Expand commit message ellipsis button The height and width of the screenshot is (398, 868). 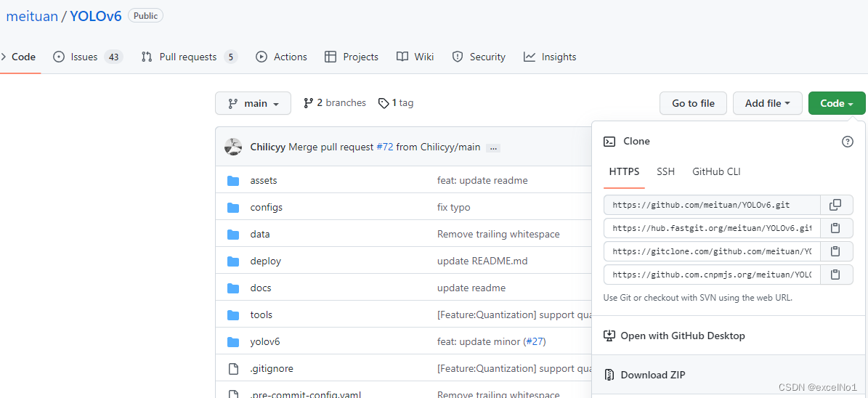coord(492,147)
